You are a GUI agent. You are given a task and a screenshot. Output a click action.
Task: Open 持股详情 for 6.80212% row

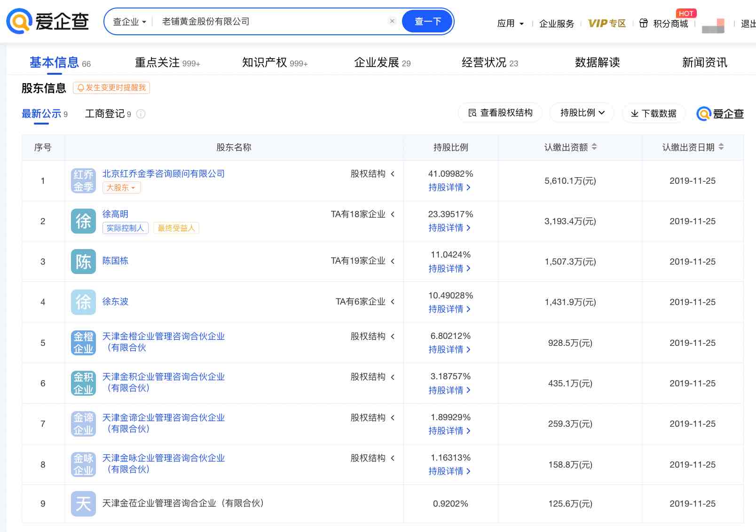coord(449,350)
